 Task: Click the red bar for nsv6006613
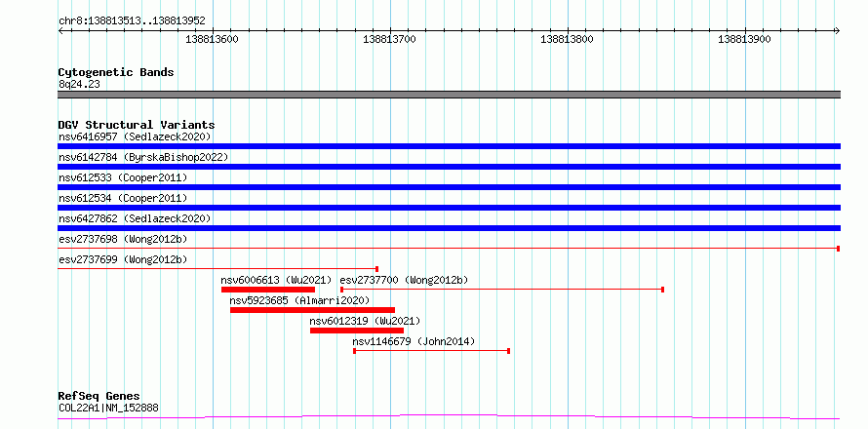268,290
